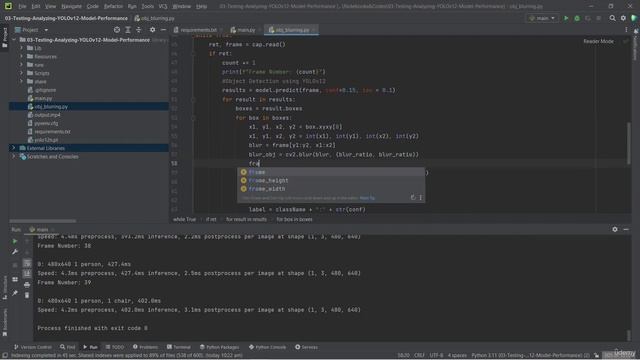Click PyCharm logo in title bar
This screenshot has height=360, width=640.
coord(8,6)
